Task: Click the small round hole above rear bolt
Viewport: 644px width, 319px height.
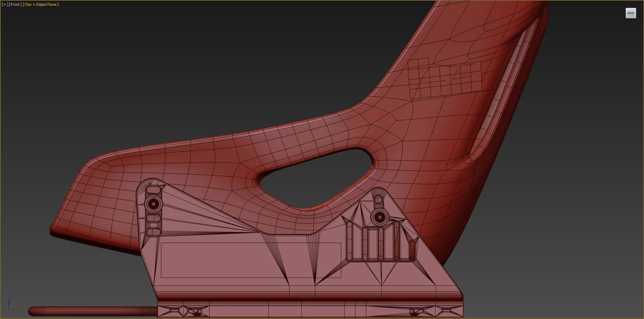Action: coord(378,200)
